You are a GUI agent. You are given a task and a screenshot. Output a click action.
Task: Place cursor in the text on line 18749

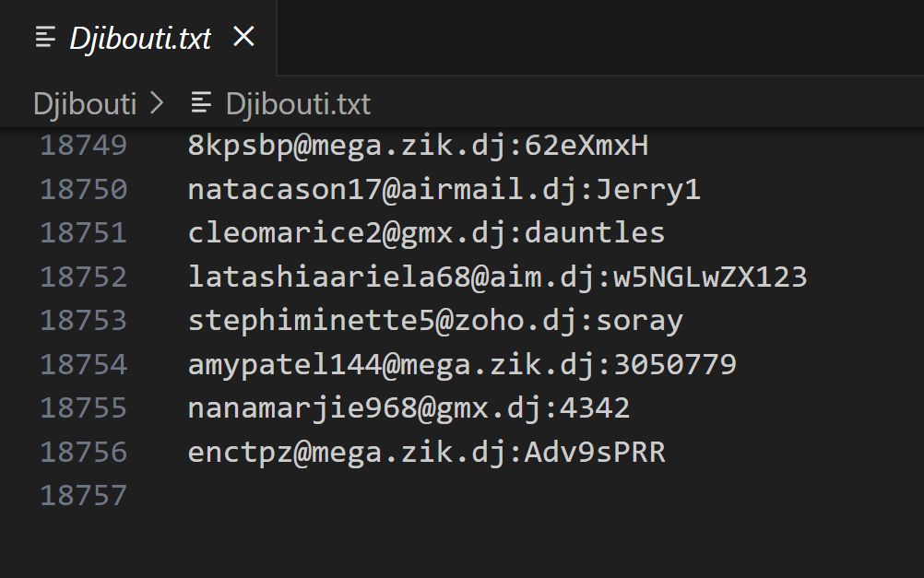pyautogui.click(x=419, y=146)
